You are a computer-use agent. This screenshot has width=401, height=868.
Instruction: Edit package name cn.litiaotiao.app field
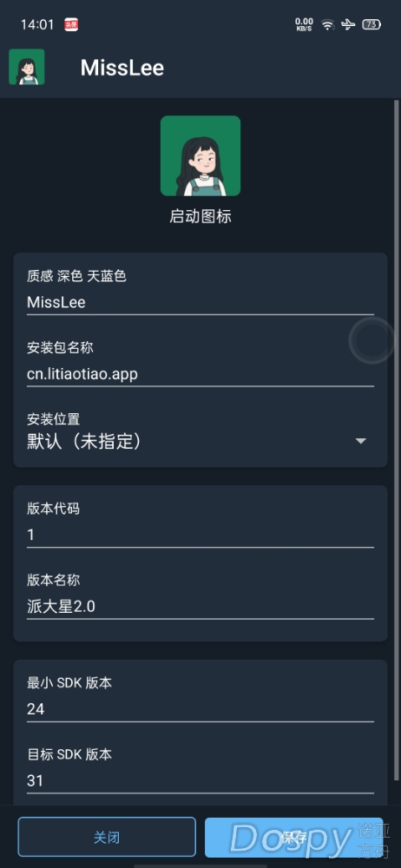click(x=200, y=374)
